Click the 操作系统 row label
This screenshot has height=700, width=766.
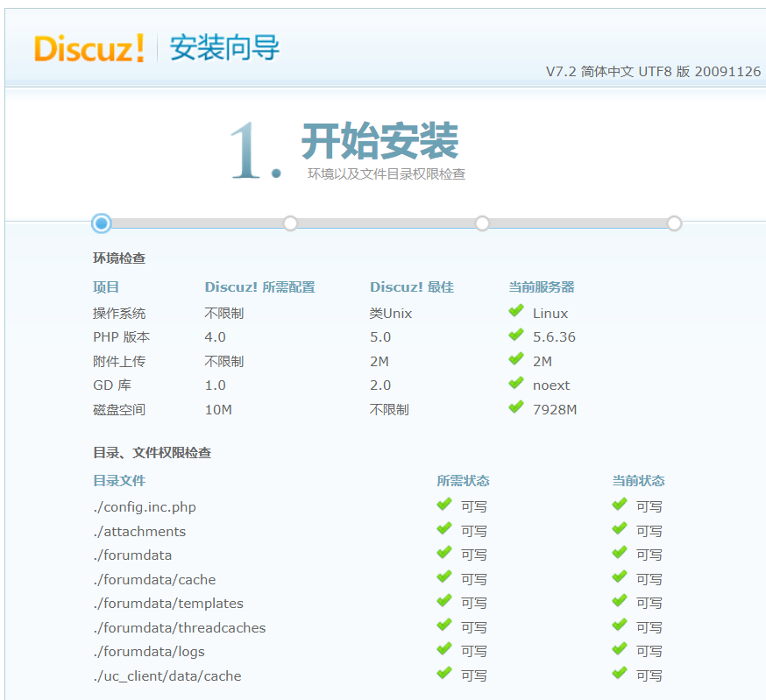coord(119,313)
